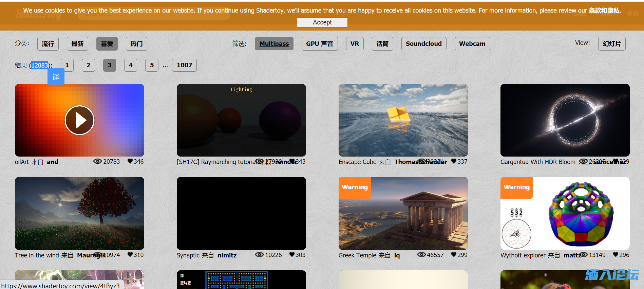Screen dimensions: 644x289
Task: Sort shaders by 热门 (hot)
Action: click(x=136, y=44)
